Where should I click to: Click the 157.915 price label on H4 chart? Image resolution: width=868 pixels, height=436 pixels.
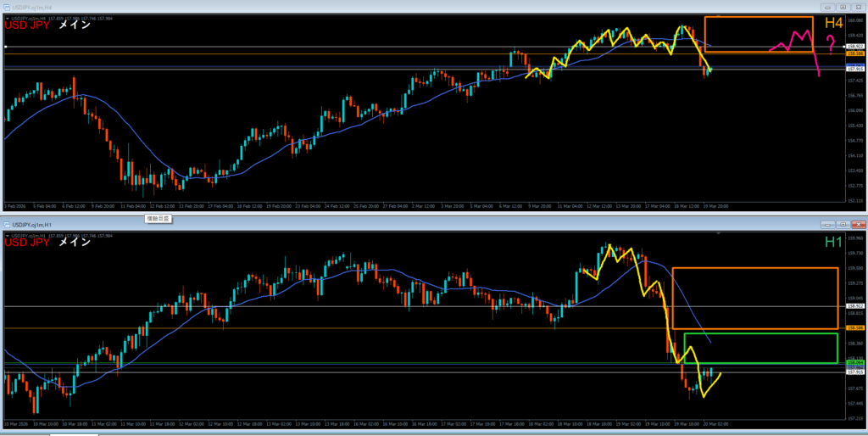point(855,70)
